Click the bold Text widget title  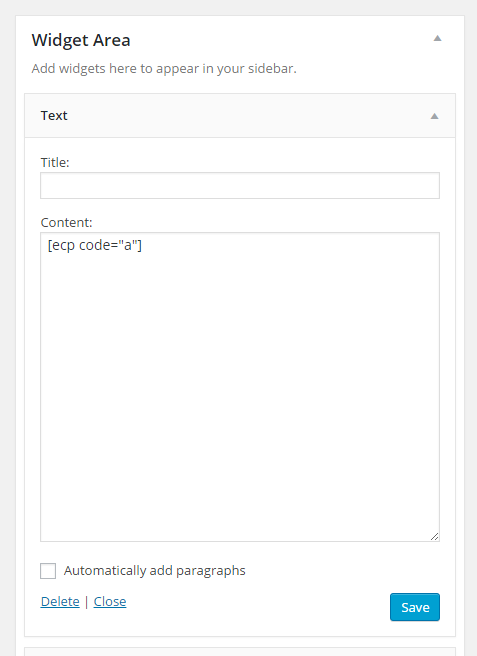[54, 115]
